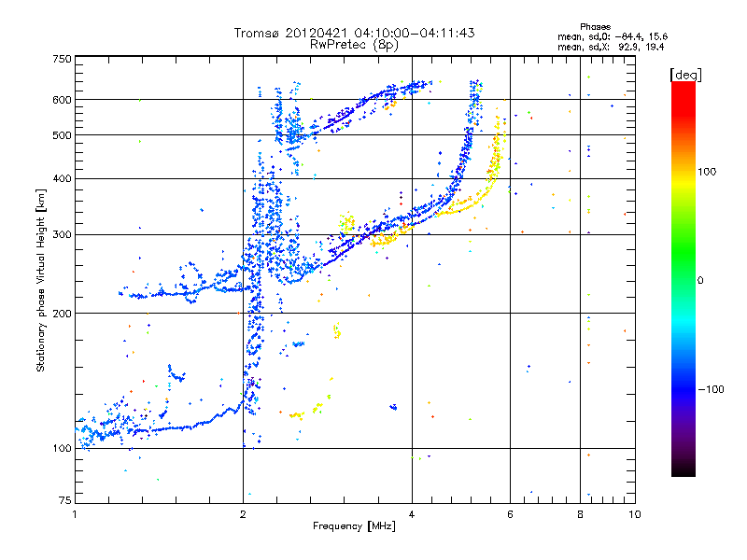Click the 'RwPretec (8p)' subtitle
Viewport: 747px width, 560px height.
pos(354,45)
